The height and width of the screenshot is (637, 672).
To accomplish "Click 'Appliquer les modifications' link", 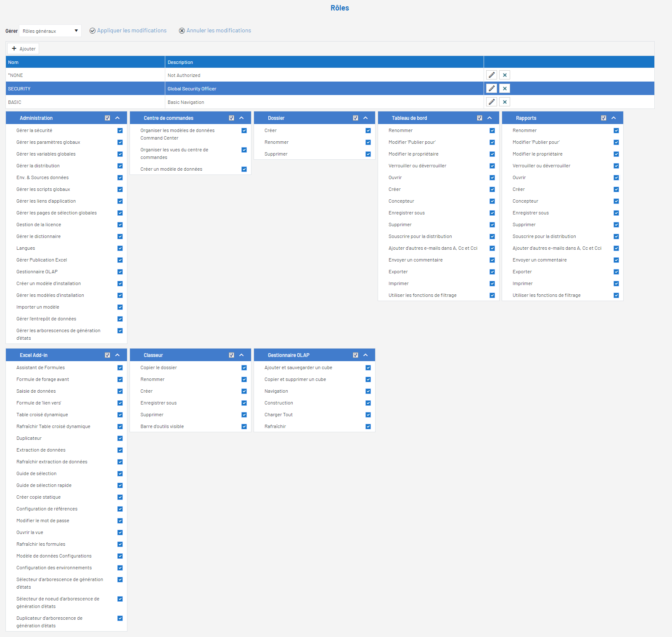I will click(132, 30).
